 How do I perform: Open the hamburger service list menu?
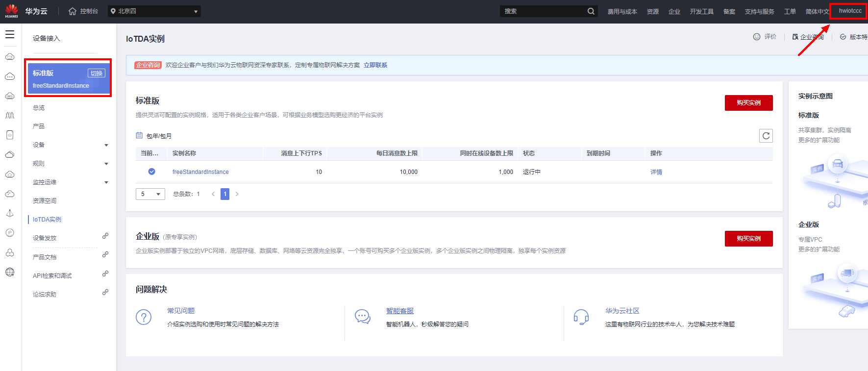(x=10, y=34)
